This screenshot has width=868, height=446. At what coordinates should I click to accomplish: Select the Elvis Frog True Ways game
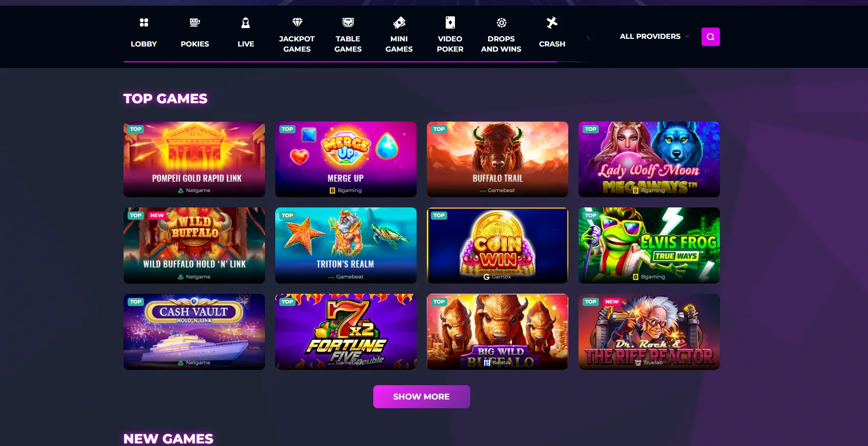pos(649,245)
